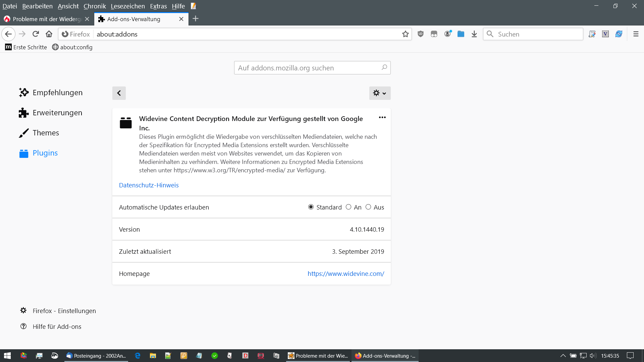Switch to Probleme mit der Wiedergabe tab
The width and height of the screenshot is (644, 362).
point(47,19)
